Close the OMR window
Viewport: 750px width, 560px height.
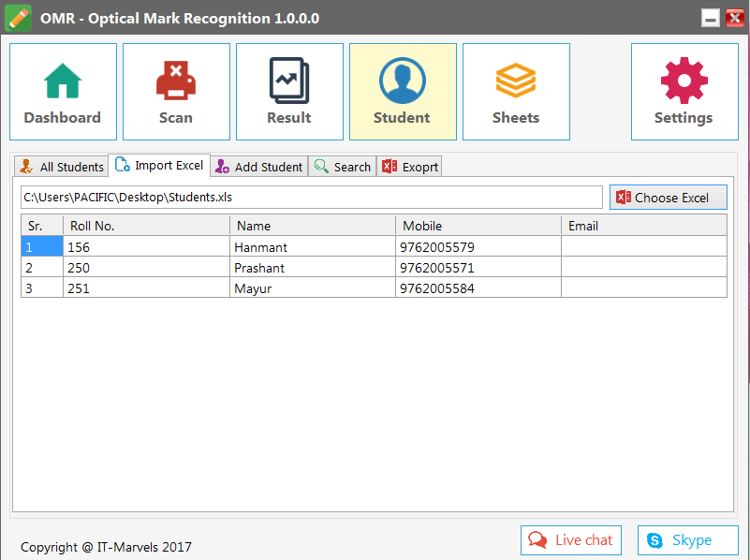pyautogui.click(x=735, y=18)
